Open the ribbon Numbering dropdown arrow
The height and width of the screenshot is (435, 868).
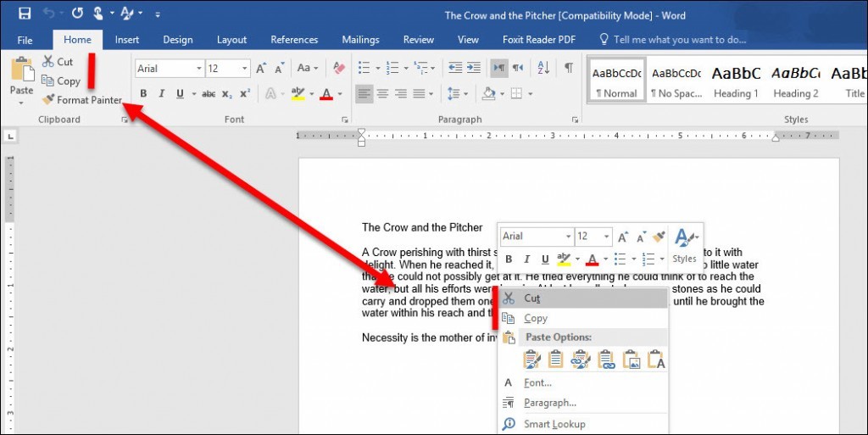406,69
